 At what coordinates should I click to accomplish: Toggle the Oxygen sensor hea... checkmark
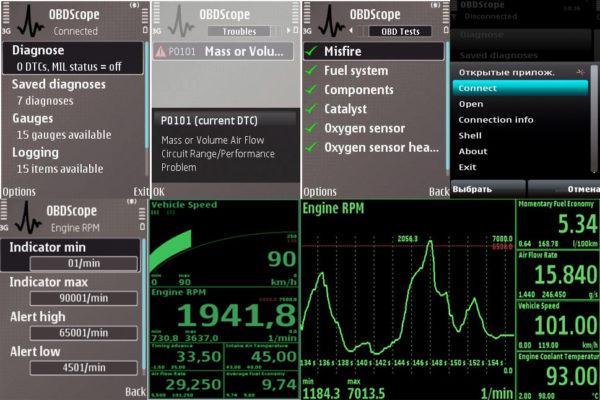pos(312,147)
